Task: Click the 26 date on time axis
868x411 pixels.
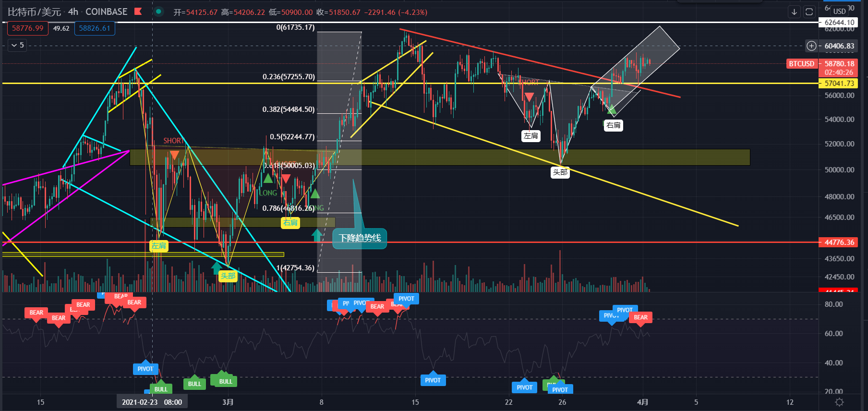Action: coord(562,402)
